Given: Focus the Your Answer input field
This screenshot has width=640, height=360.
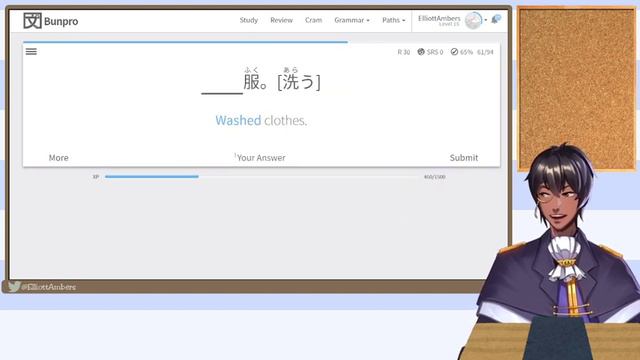Looking at the screenshot, I should coord(261,158).
